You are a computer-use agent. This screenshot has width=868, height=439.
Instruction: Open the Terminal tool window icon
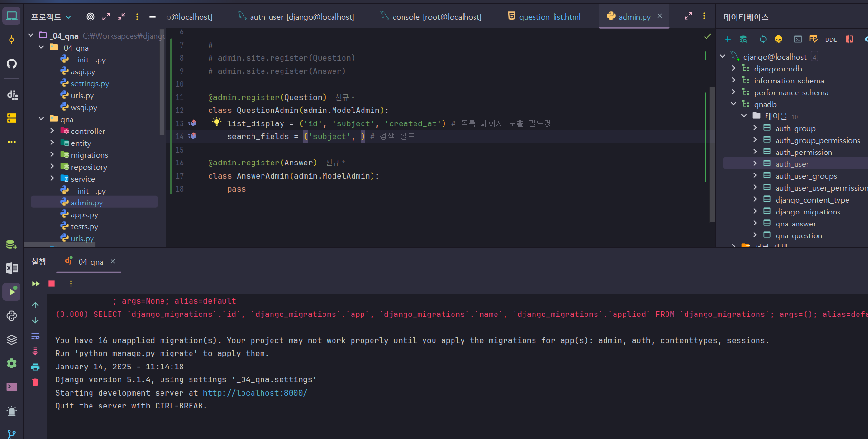click(12, 387)
